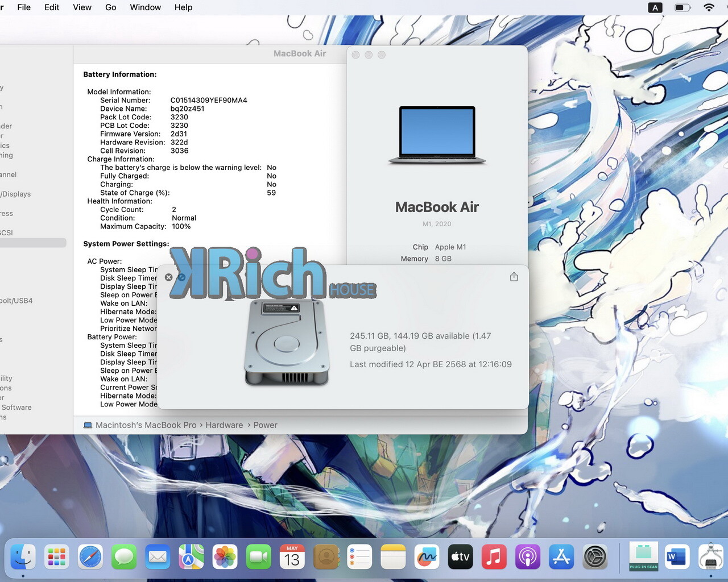Click the 'System Power Settings:' heading
This screenshot has width=728, height=582.
tap(126, 244)
